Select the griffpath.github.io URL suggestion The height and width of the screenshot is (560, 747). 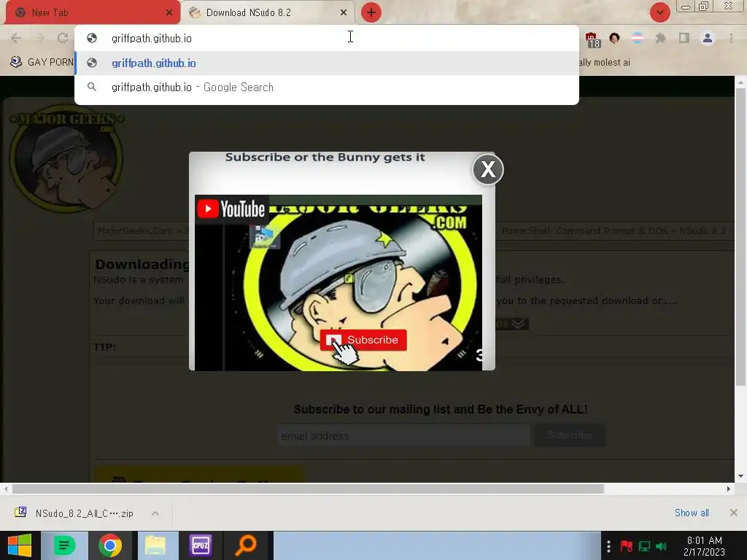point(327,63)
